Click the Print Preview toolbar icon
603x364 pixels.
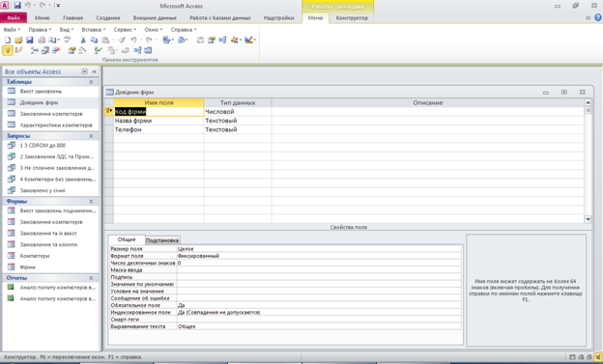(53, 40)
